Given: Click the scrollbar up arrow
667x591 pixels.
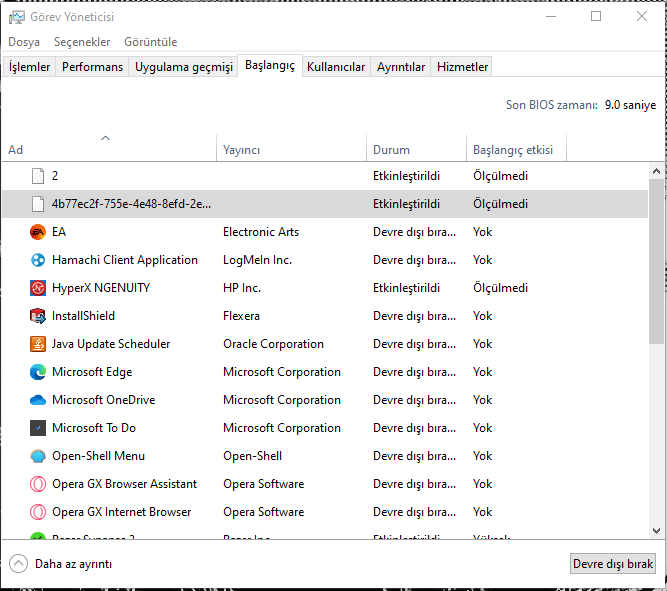Looking at the screenshot, I should [656, 171].
